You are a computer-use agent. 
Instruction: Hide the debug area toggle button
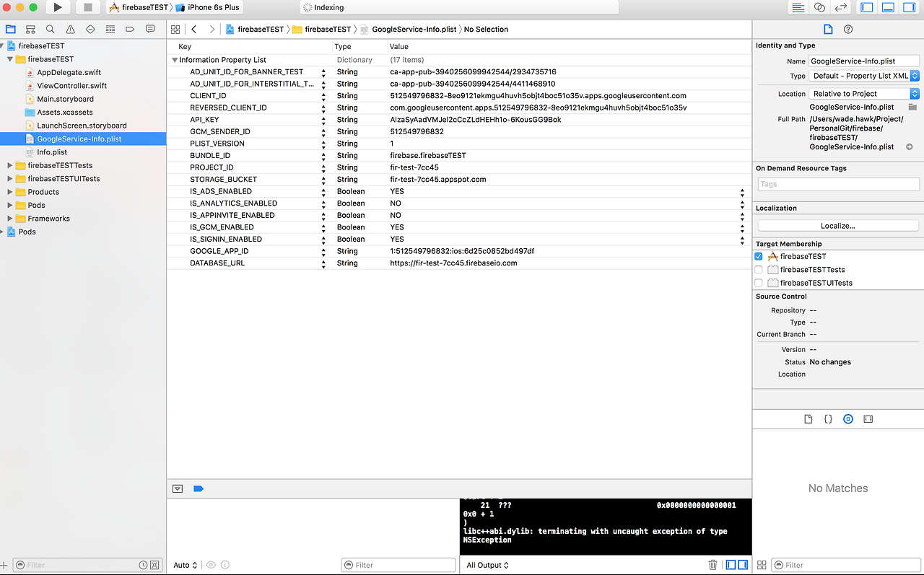pos(178,488)
